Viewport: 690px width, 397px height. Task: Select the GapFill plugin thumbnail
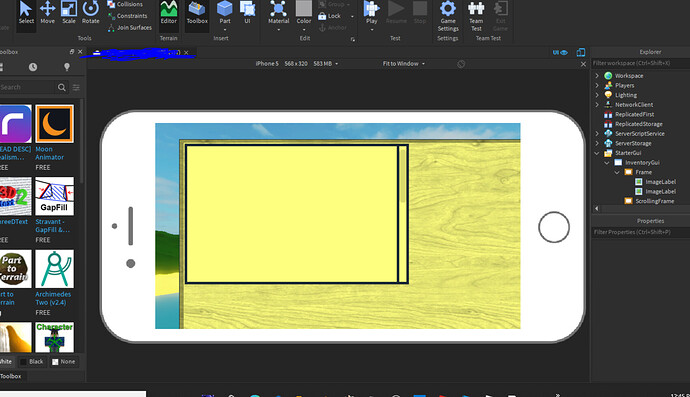55,196
